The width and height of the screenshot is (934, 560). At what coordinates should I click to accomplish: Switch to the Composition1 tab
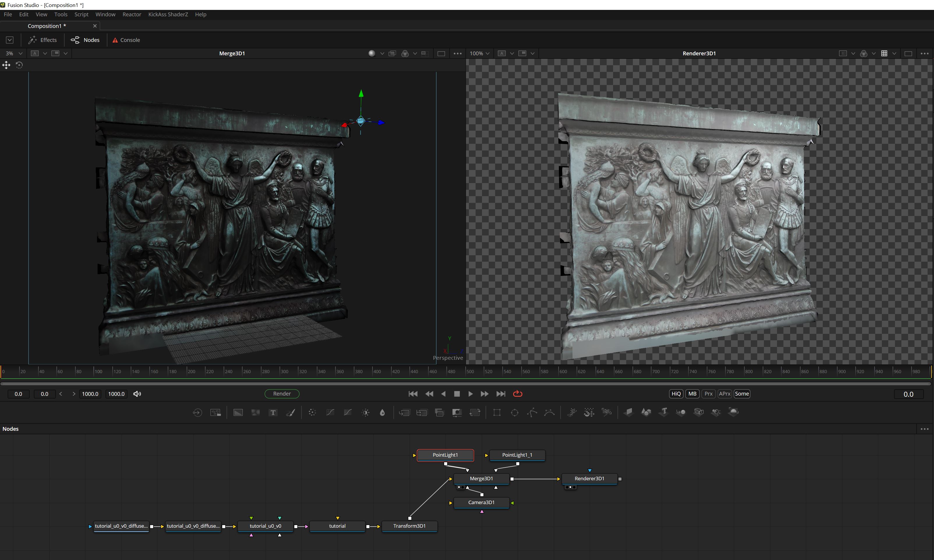47,26
